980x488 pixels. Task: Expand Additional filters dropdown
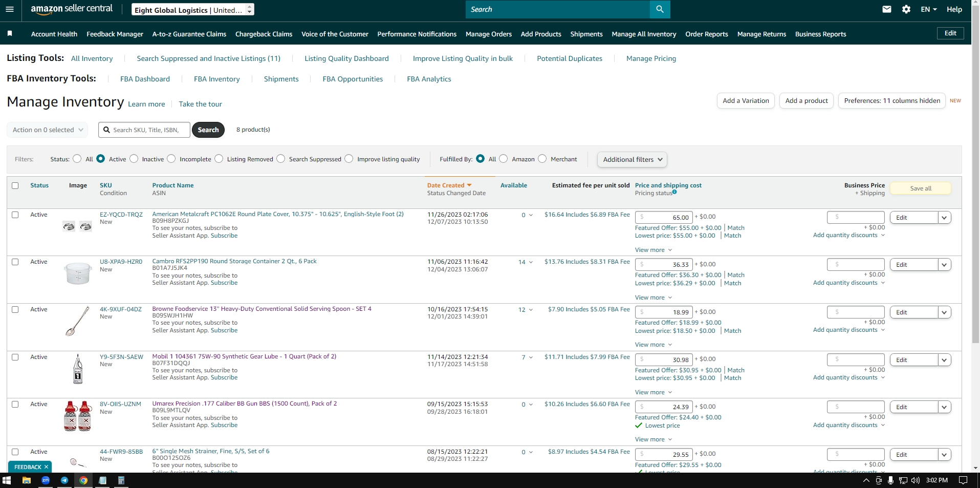[x=632, y=159]
